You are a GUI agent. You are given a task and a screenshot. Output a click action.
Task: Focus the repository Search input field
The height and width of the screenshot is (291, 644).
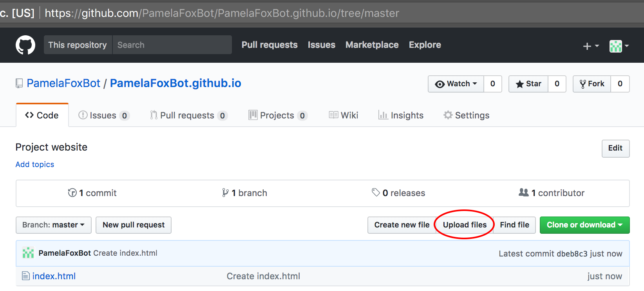(172, 45)
